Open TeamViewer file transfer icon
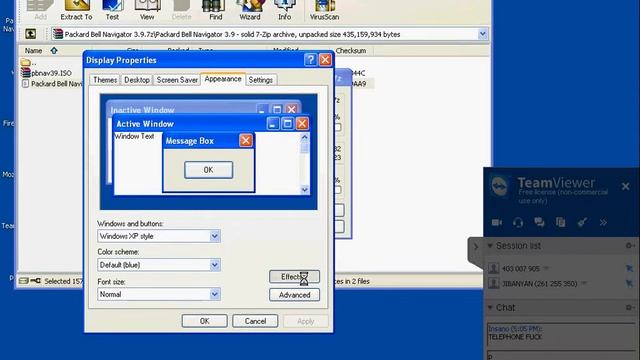The image size is (640, 360). click(560, 222)
